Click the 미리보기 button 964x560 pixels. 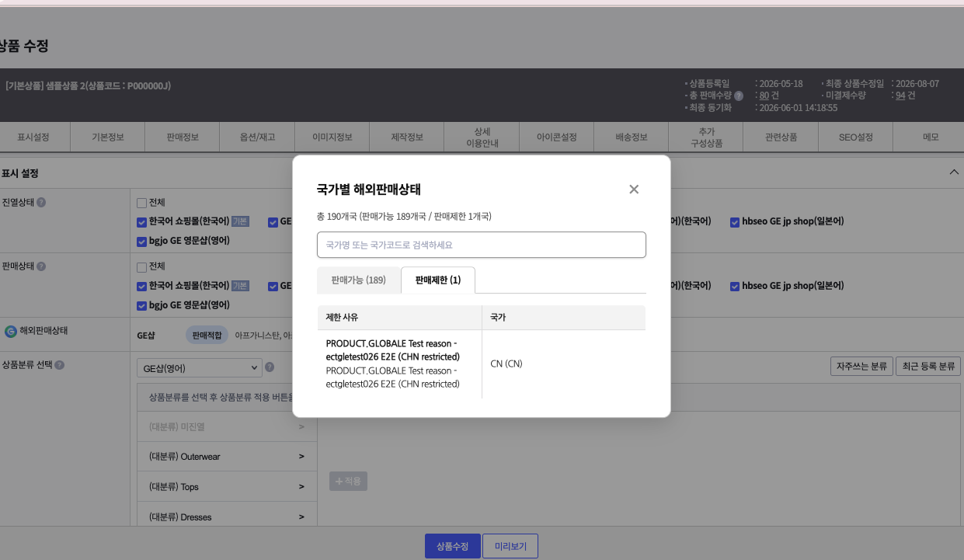pos(510,546)
